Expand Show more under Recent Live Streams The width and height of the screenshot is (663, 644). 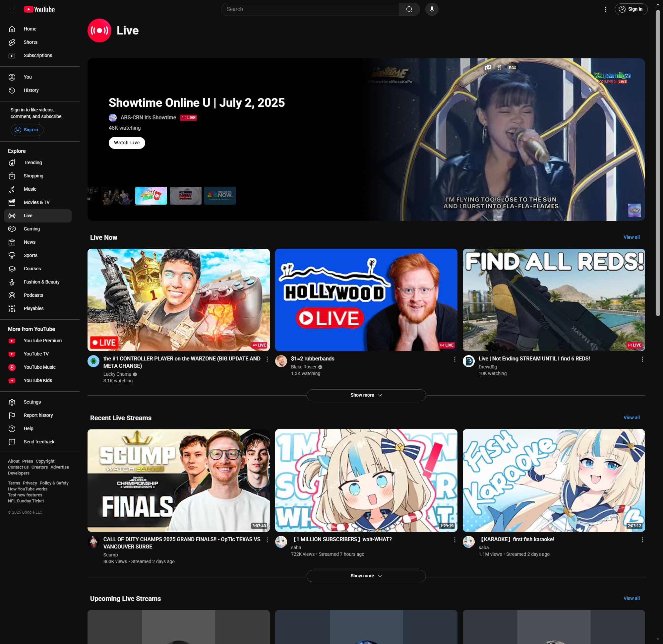pos(366,576)
